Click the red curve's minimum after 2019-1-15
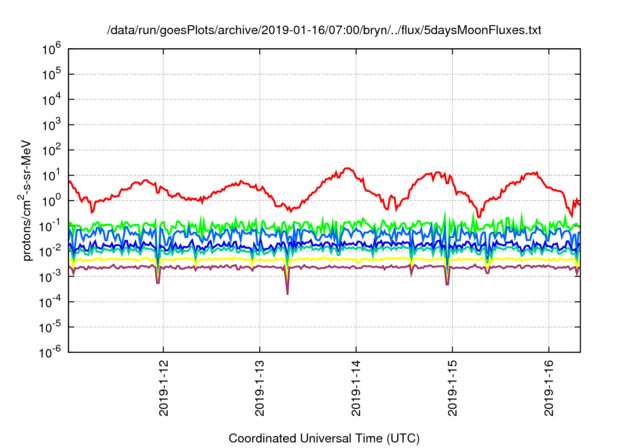 [479, 215]
